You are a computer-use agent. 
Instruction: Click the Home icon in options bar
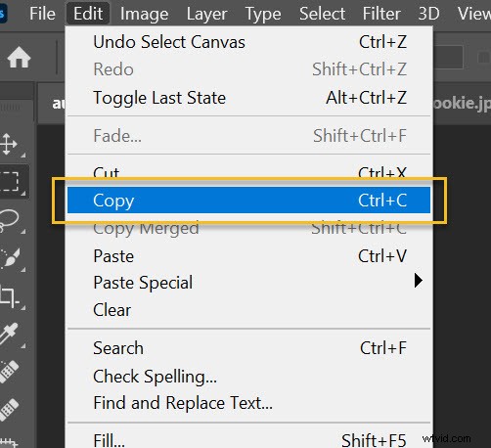[19, 58]
